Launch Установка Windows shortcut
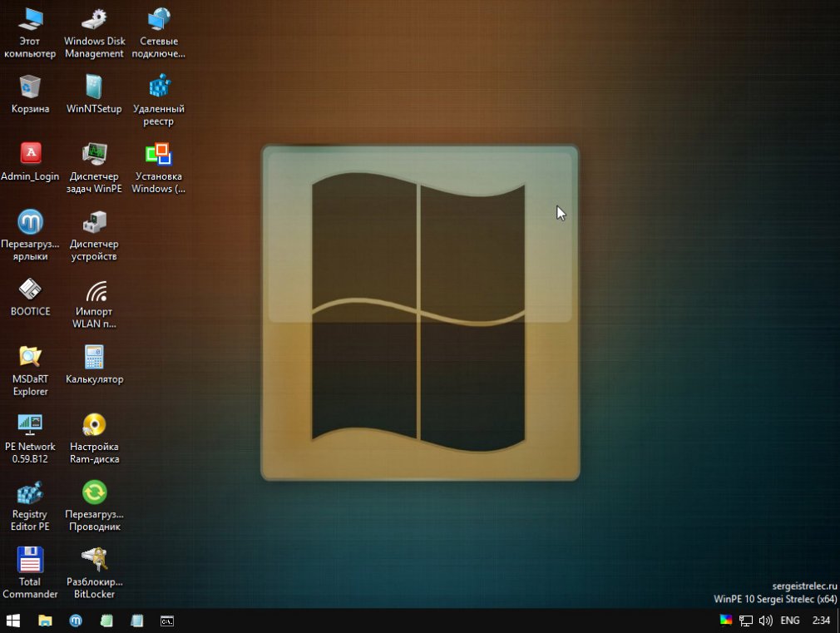Screen dimensions: 840x633 pyautogui.click(x=159, y=168)
